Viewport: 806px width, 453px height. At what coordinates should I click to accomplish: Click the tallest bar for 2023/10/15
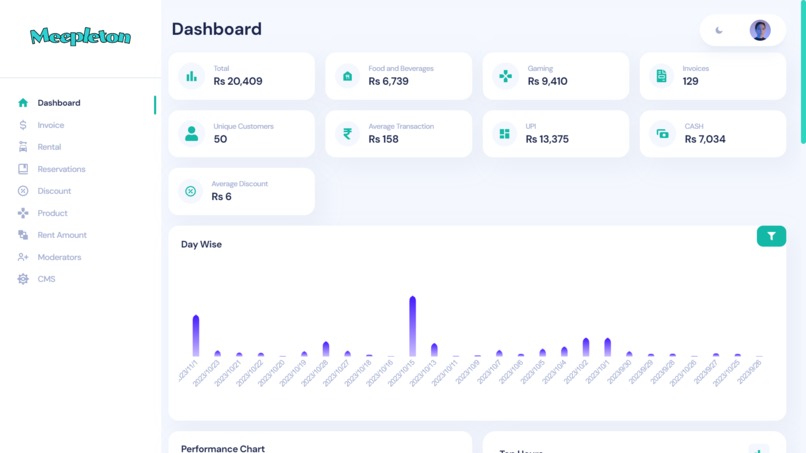pyautogui.click(x=412, y=326)
